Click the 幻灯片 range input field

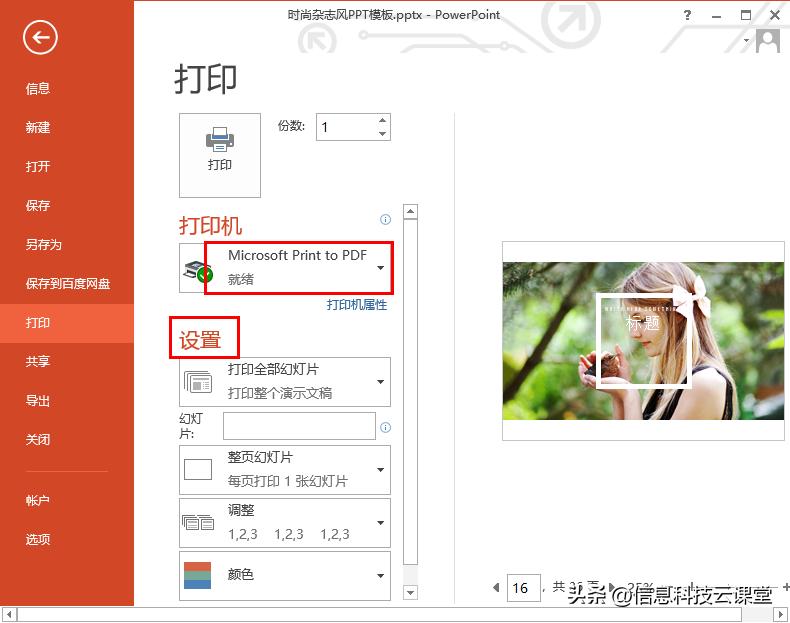coord(299,426)
